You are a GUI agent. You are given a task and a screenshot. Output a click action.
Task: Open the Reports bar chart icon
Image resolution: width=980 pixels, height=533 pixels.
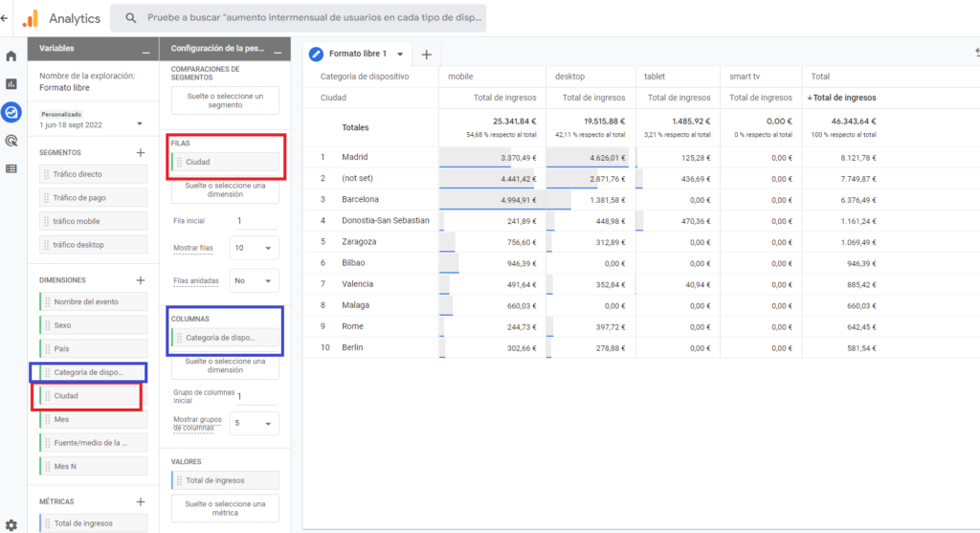point(11,84)
